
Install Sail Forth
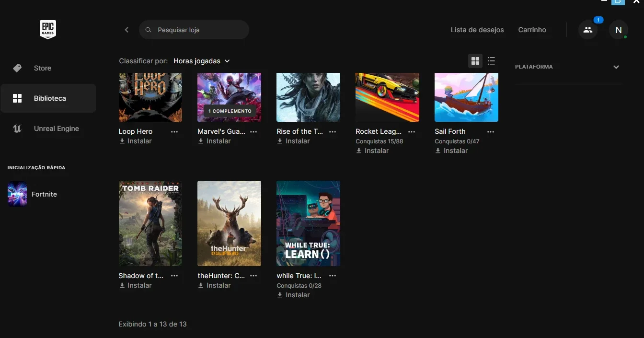tap(451, 151)
